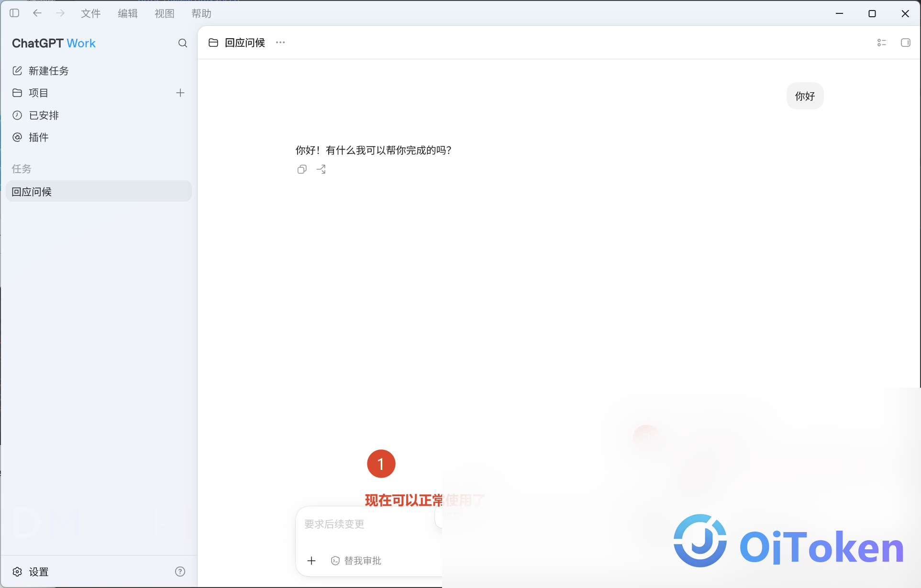Viewport: 921px width, 588px height.
Task: Click the search magnifier in the sidebar
Action: click(183, 44)
